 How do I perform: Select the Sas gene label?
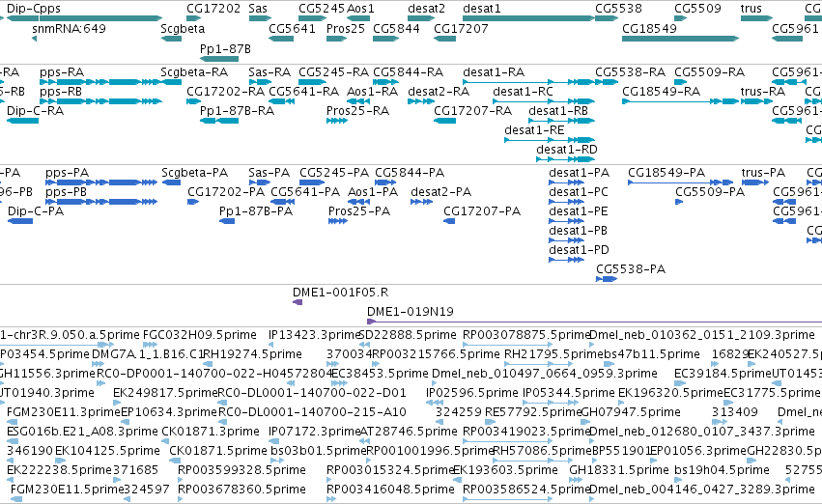[x=258, y=9]
